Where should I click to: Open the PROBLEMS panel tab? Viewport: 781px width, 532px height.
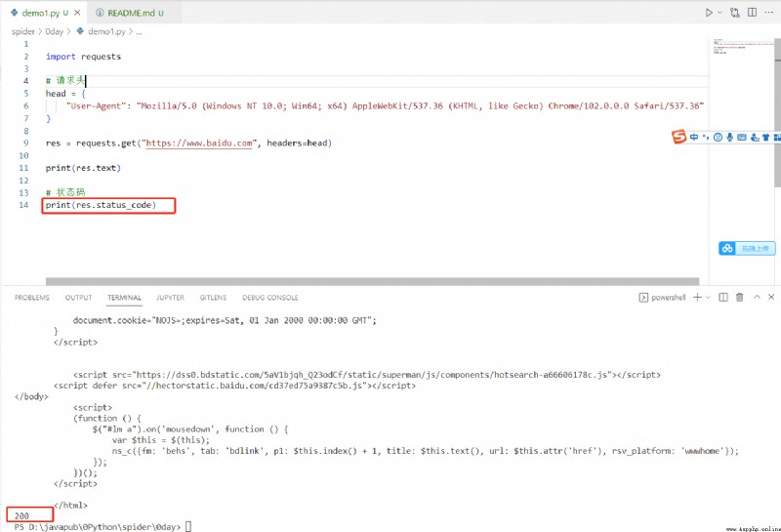pos(32,298)
